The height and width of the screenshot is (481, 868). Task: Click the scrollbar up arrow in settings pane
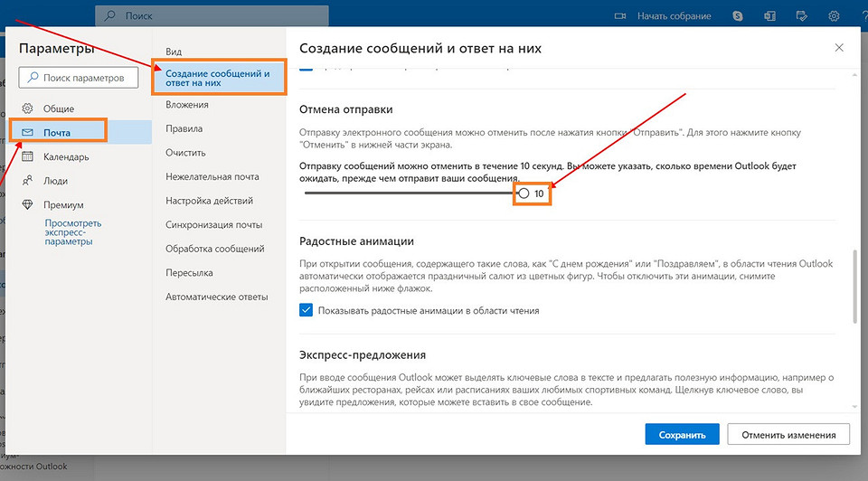[x=854, y=75]
